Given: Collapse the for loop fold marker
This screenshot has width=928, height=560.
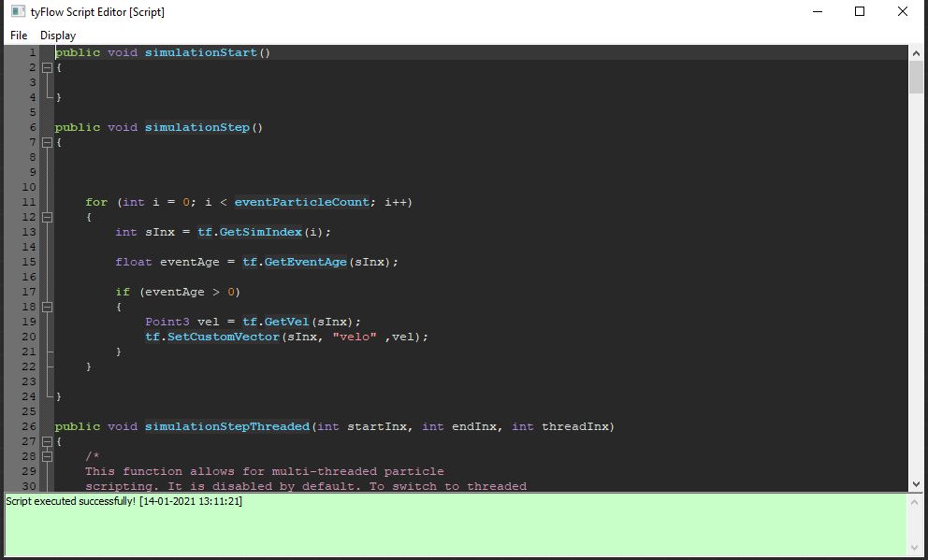Looking at the screenshot, I should (x=47, y=217).
